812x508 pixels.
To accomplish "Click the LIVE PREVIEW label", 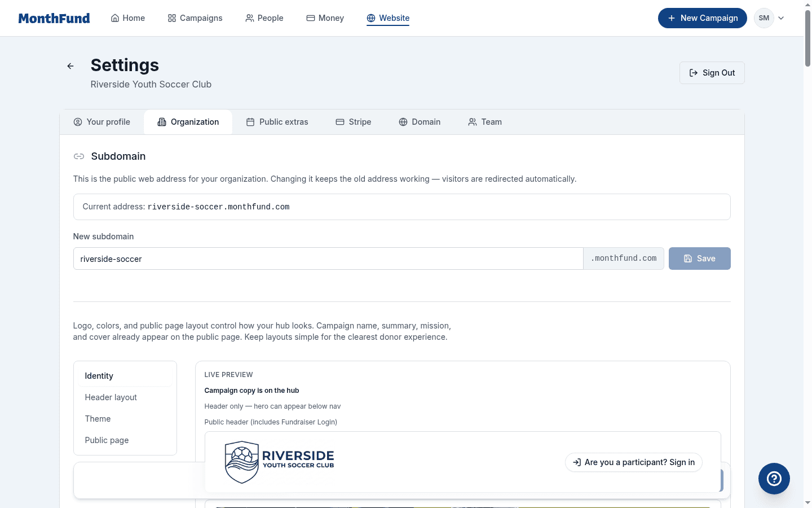I will click(x=228, y=375).
